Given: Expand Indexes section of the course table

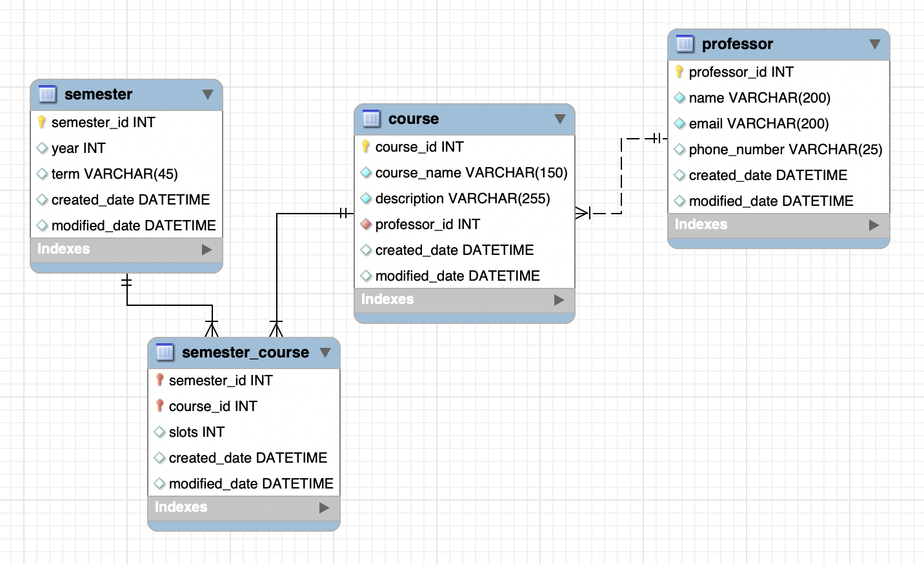Looking at the screenshot, I should (x=559, y=300).
